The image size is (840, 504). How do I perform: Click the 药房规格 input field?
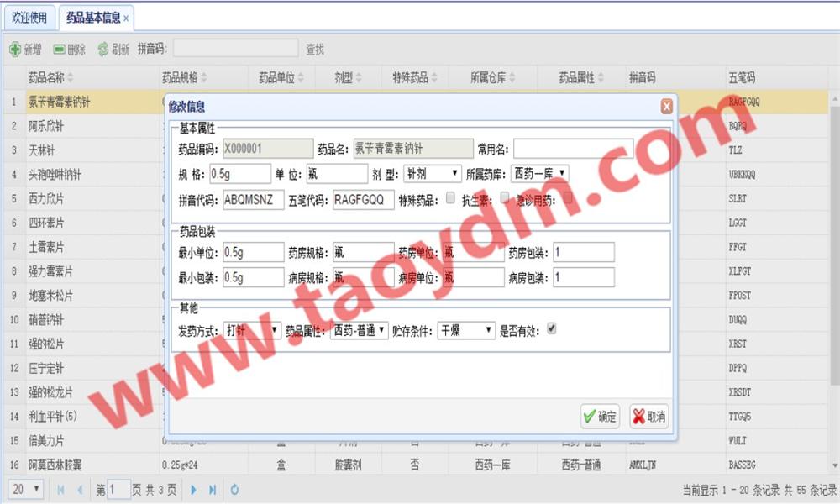(x=363, y=252)
